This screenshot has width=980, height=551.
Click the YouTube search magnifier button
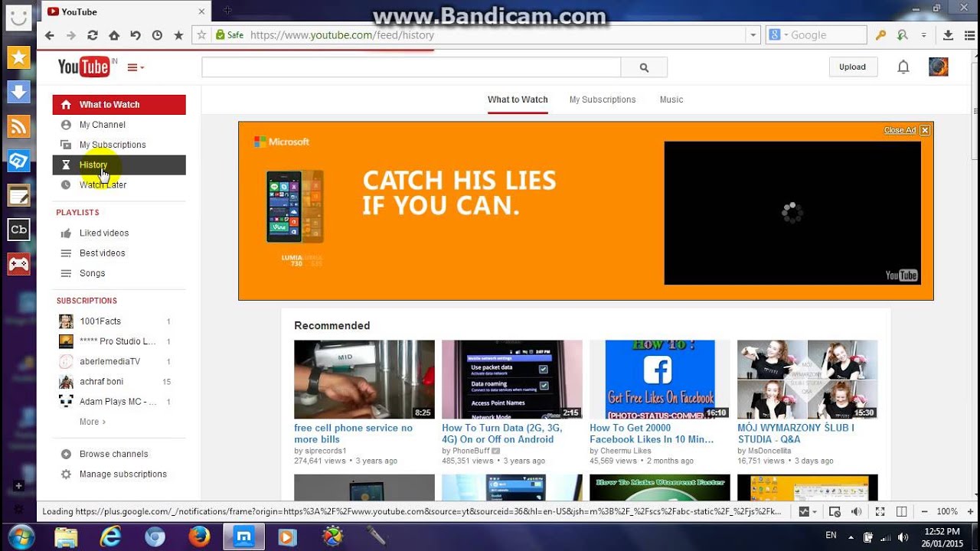[644, 67]
